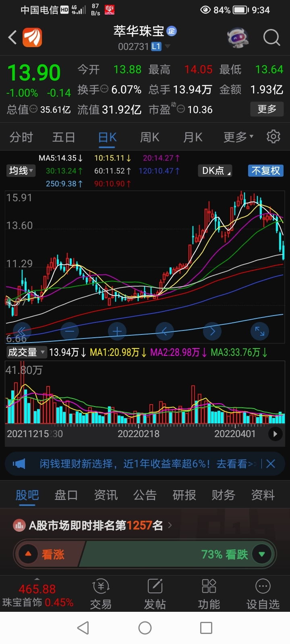Viewport: 290px width, 644px height.
Task: Follow the 去看看 ad link
Action: pos(236,464)
